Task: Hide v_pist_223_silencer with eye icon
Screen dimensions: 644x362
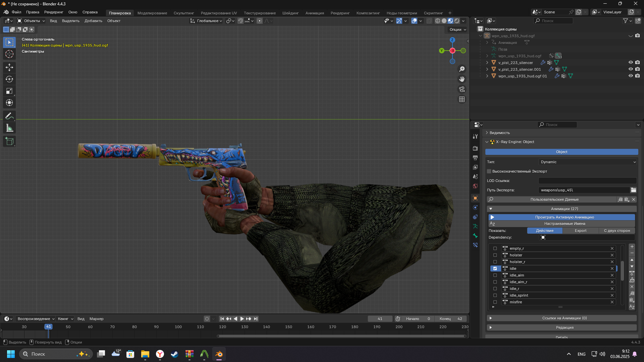Action: tap(630, 62)
